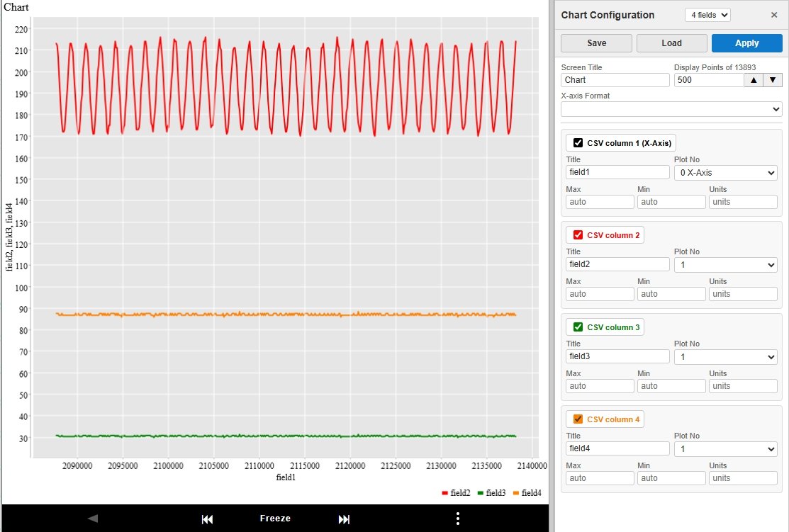Click the rewind to start icon
This screenshot has width=789, height=532.
(x=207, y=519)
